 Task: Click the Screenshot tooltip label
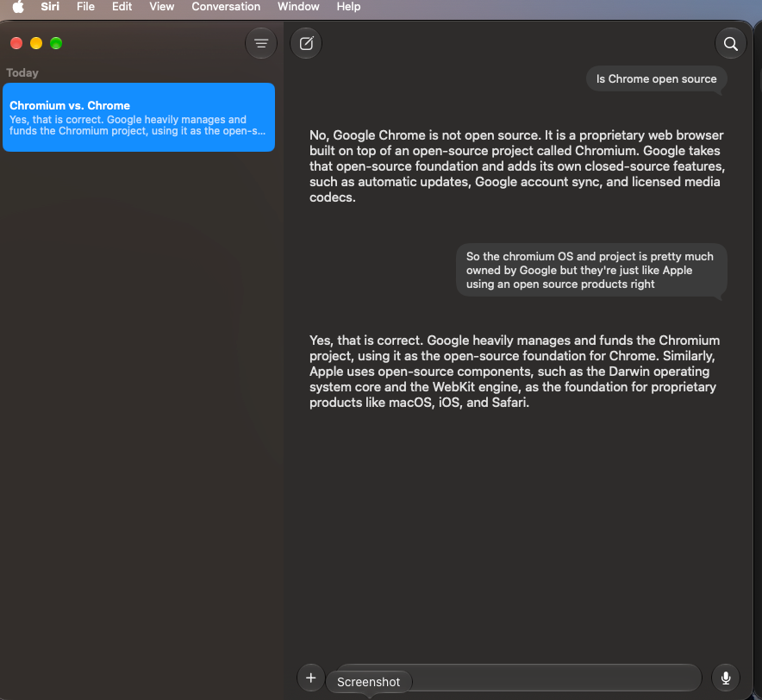point(369,682)
